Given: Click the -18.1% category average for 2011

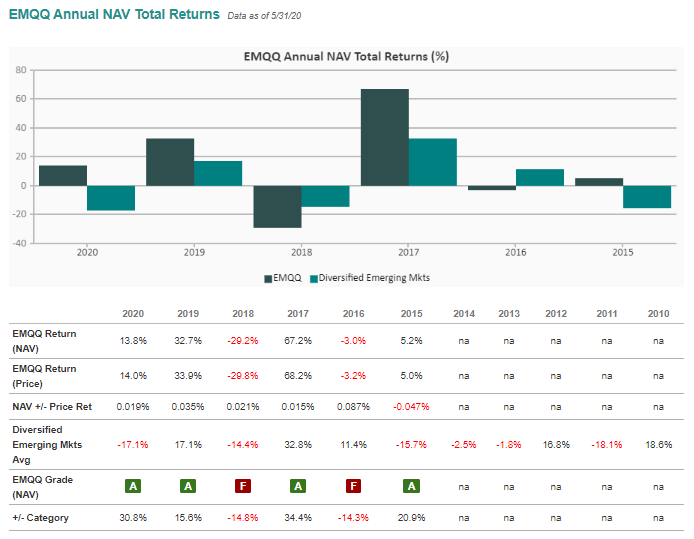Looking at the screenshot, I should coord(607,444).
